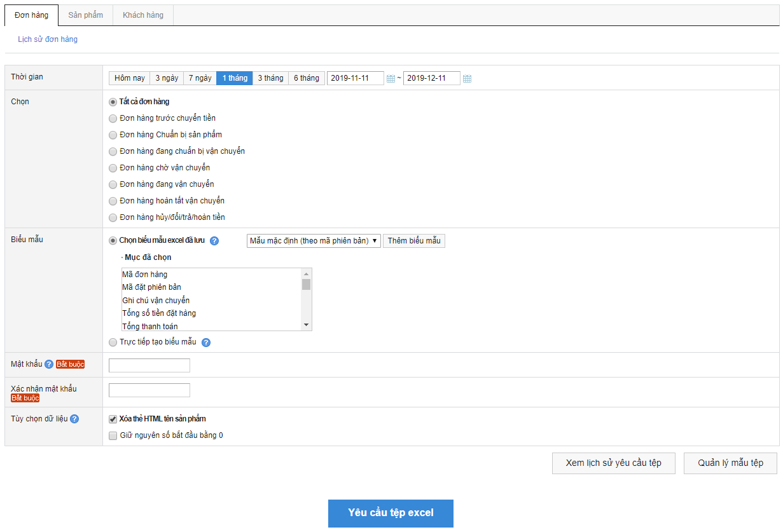Select Đơn hàng trước chuyển tiền radio option

coord(113,118)
